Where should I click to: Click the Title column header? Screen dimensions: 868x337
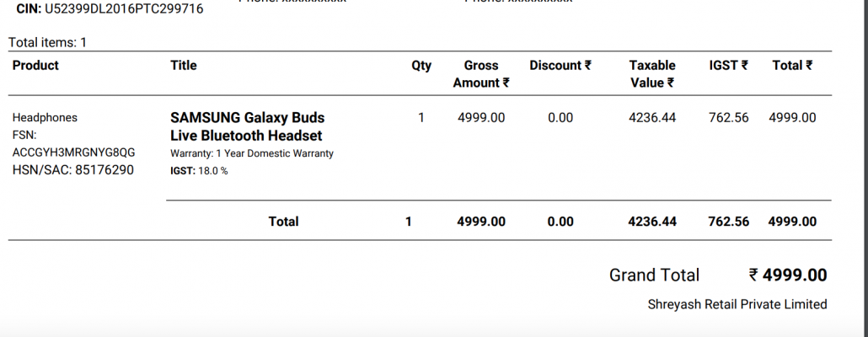pos(183,66)
